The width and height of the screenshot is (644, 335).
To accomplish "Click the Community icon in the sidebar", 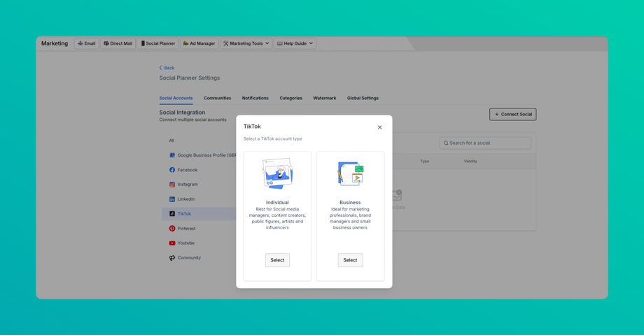I will (x=172, y=258).
